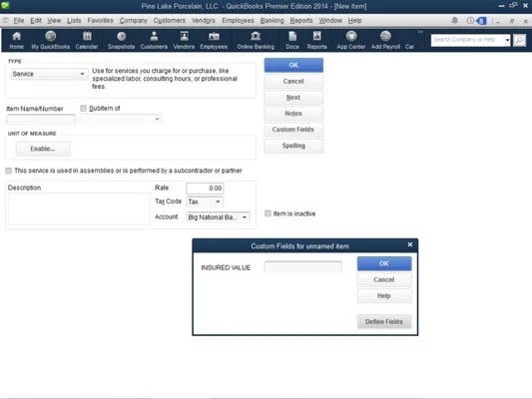532x399 pixels.
Task: Launch App Center from the toolbar
Action: pos(350,40)
